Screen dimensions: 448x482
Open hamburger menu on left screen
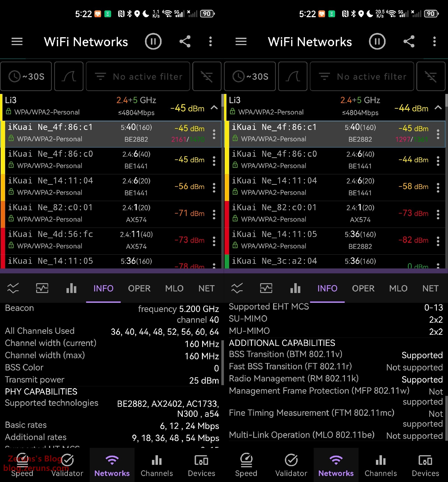[x=17, y=42]
